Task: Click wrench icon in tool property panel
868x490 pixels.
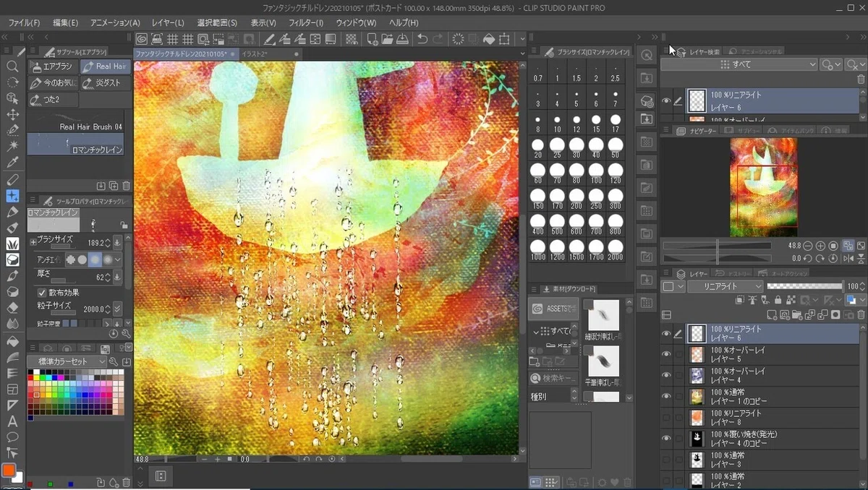Action: pos(126,334)
